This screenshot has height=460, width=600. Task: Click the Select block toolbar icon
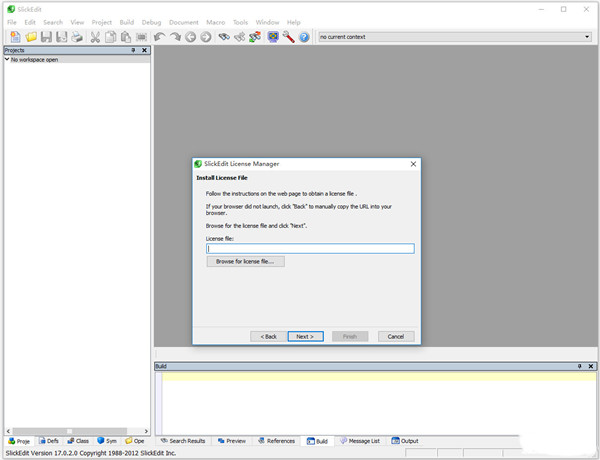[142, 37]
